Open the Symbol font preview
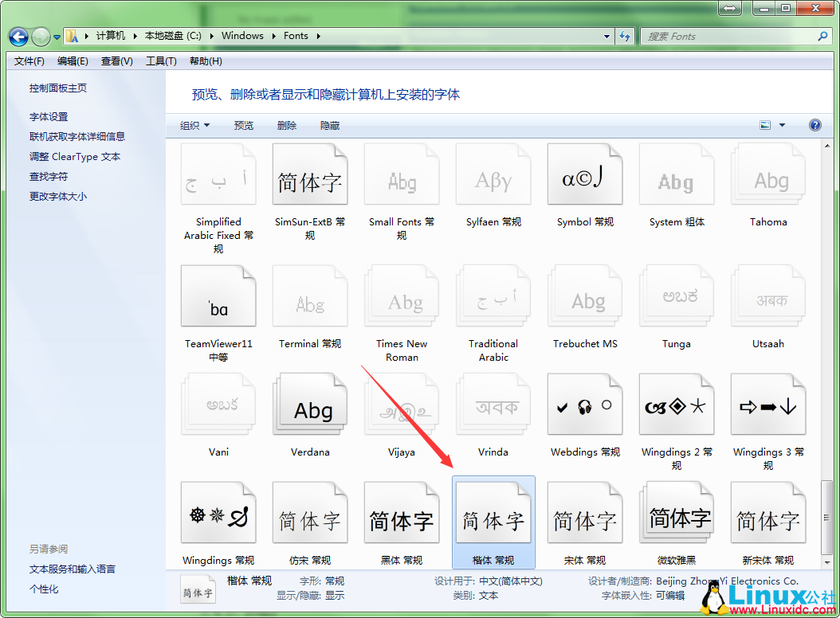 pos(585,174)
